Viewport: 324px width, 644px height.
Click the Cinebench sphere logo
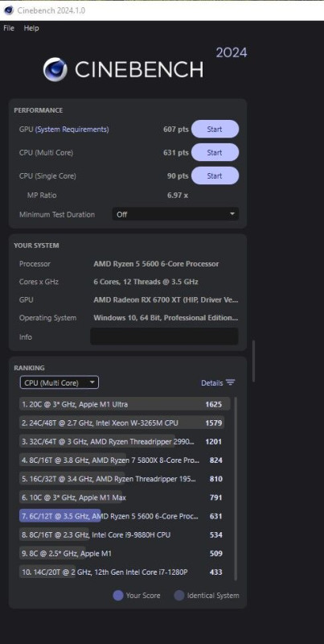[55, 69]
